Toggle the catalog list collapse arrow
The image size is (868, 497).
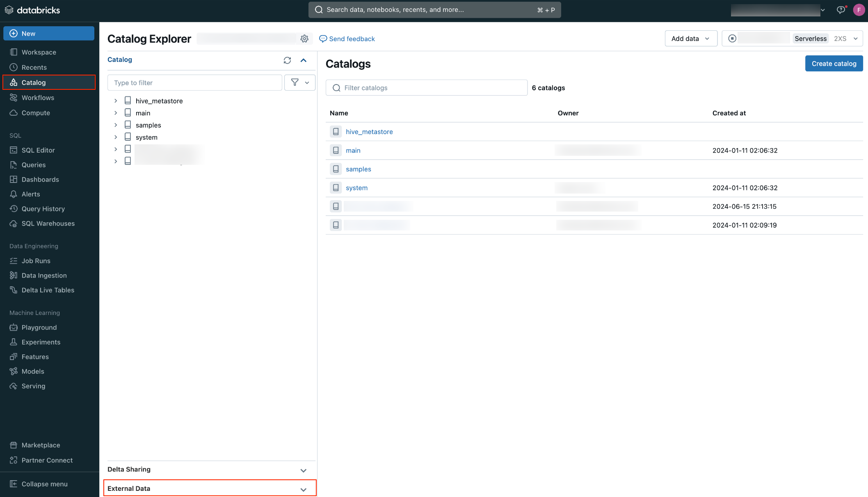click(304, 59)
